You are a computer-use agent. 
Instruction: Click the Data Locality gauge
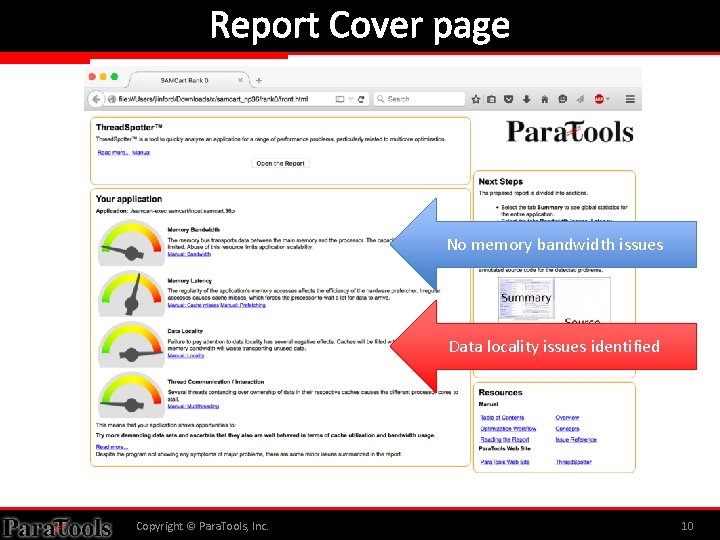tap(131, 344)
